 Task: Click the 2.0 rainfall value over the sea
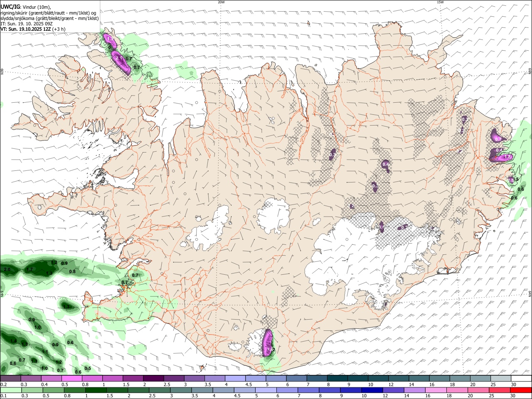coord(7,270)
